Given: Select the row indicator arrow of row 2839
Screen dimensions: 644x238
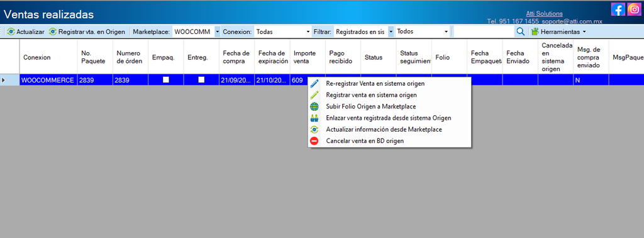Looking at the screenshot, I should tap(3, 80).
